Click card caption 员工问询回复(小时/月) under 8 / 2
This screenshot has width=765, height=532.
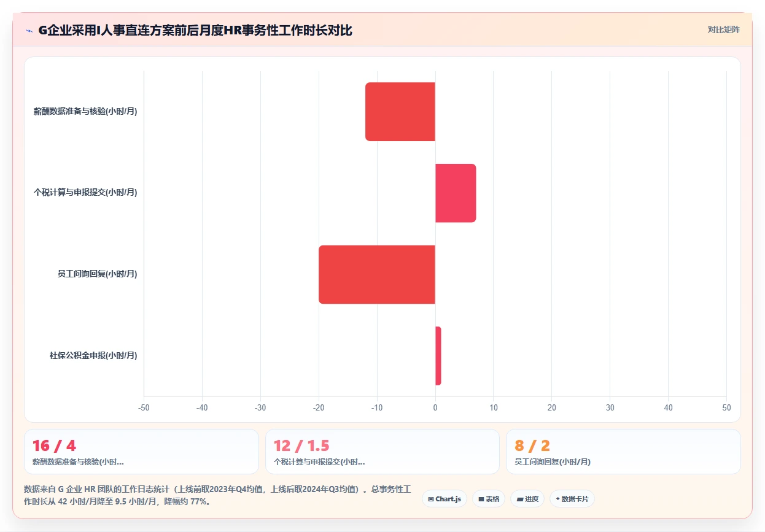(x=553, y=461)
